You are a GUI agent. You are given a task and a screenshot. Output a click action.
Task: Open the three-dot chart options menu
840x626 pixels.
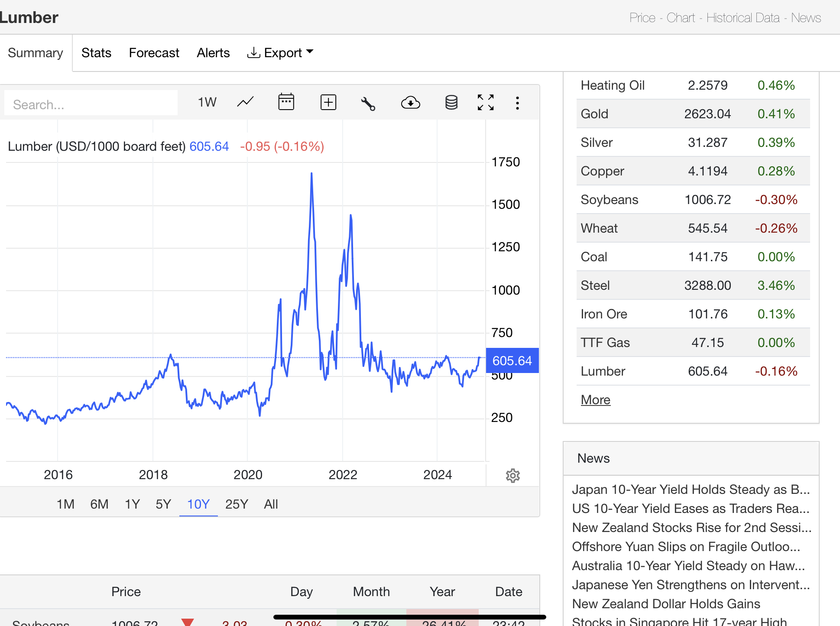coord(517,103)
